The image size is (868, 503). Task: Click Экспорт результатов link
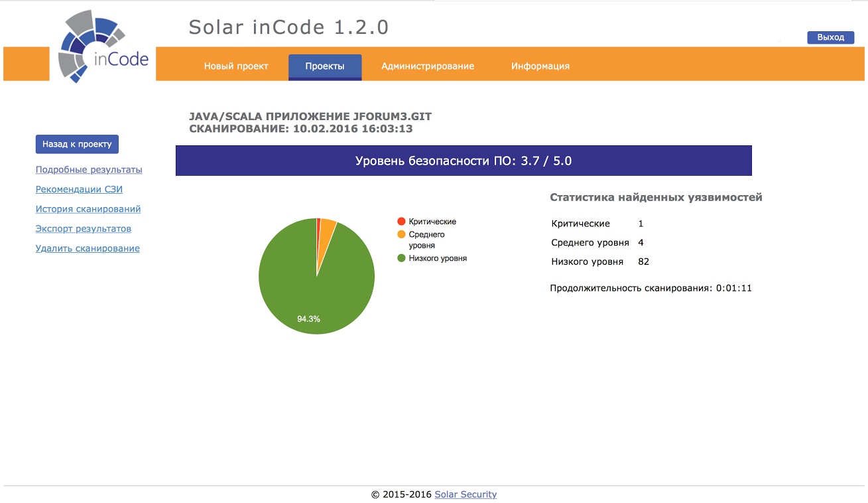[84, 229]
